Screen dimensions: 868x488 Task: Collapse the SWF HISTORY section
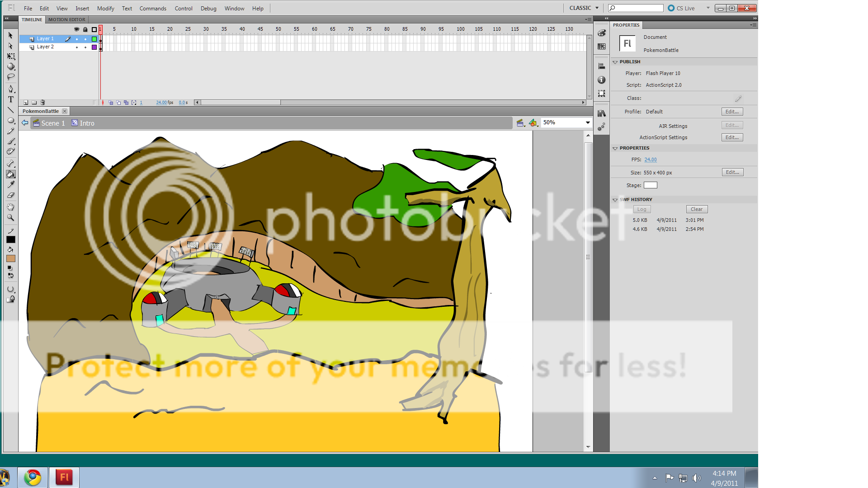click(x=615, y=200)
